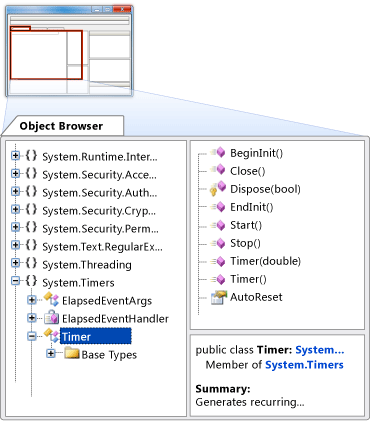The height and width of the screenshot is (421, 370).
Task: Click the protected method icon beside Dispose(bool)
Action: pyautogui.click(x=218, y=189)
